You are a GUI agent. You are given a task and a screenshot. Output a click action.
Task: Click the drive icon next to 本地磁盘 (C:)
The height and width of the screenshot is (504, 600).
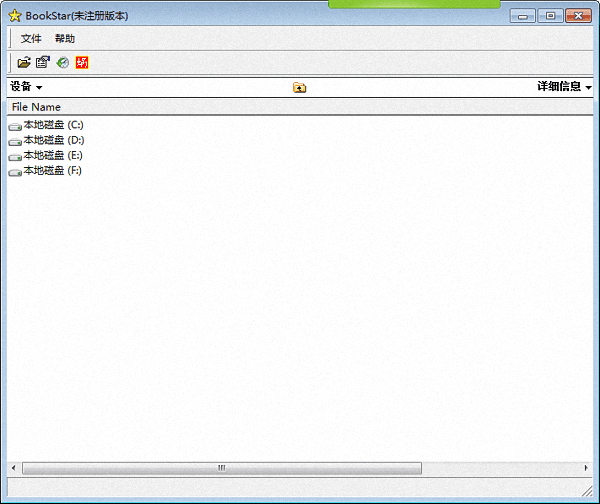coord(15,126)
